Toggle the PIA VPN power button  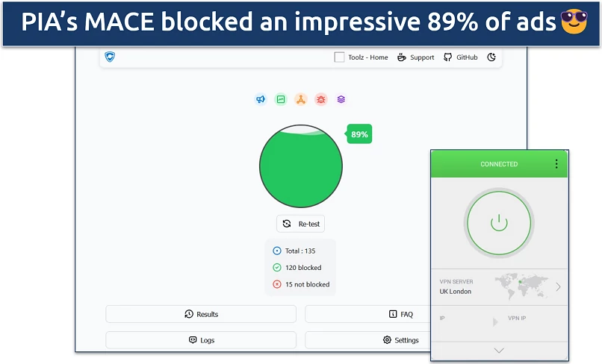(499, 223)
